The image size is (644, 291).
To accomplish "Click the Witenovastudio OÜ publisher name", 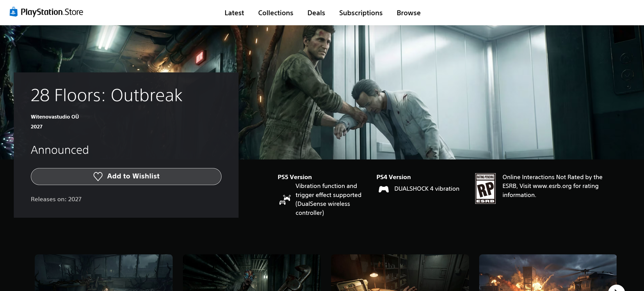I will pos(55,117).
